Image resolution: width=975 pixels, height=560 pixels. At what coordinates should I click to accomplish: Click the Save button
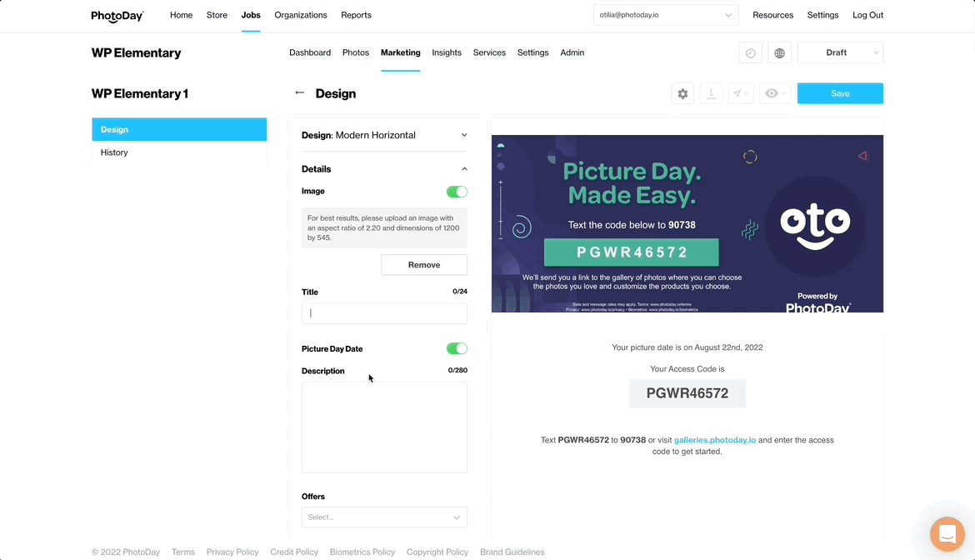pos(840,94)
